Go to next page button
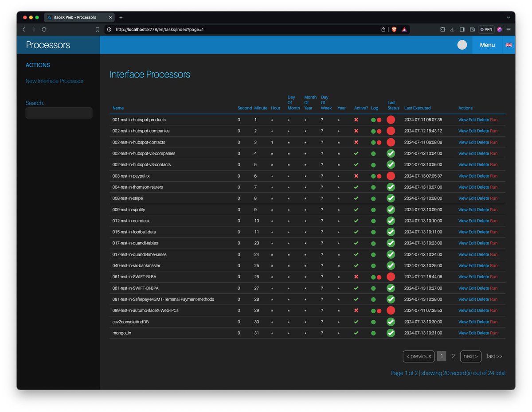Screen dimensions: 532x412 pos(471,356)
